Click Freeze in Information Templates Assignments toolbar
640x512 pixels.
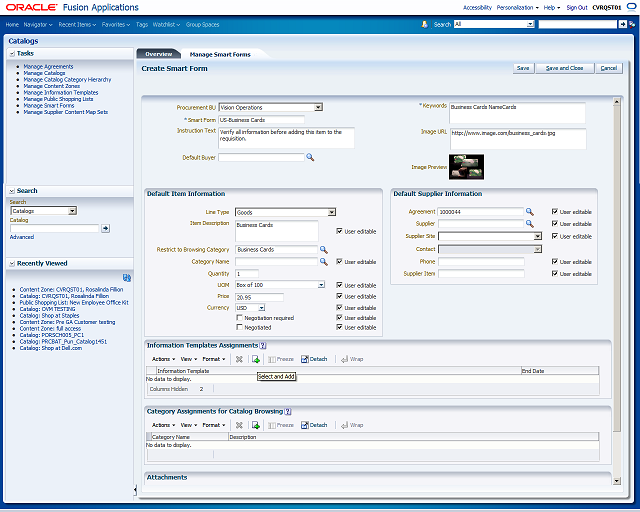(x=281, y=359)
